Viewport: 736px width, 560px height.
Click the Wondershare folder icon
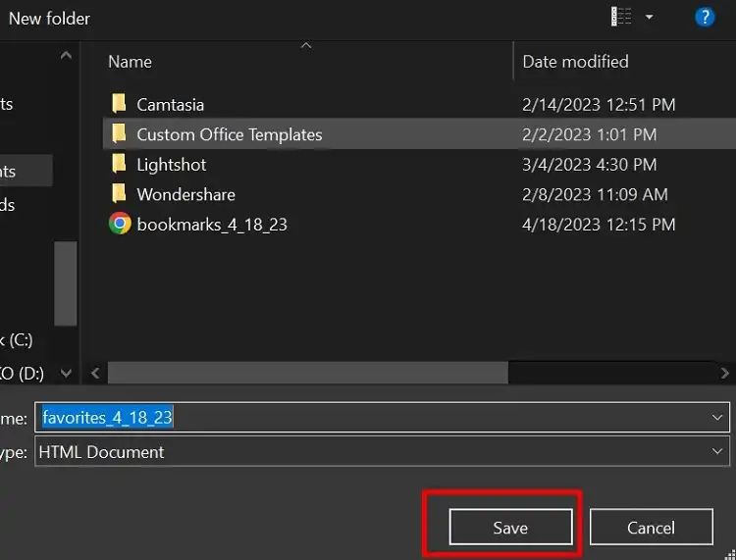tap(119, 194)
